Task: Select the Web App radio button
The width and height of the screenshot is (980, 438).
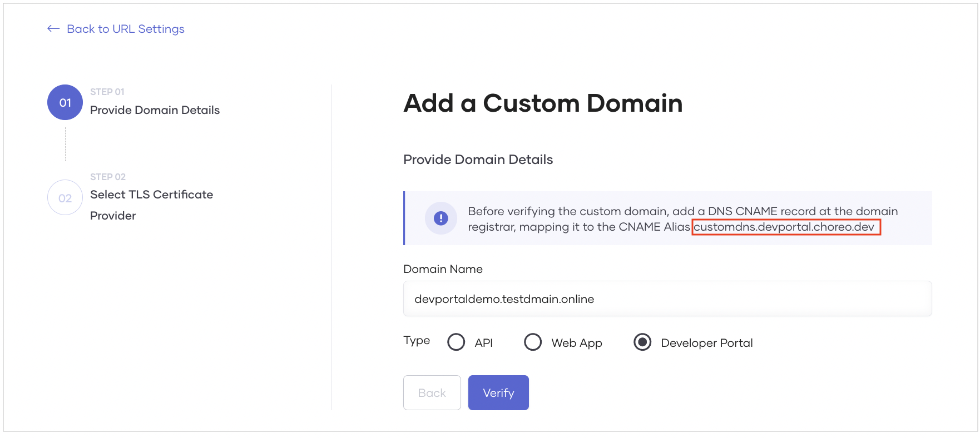Action: 533,342
